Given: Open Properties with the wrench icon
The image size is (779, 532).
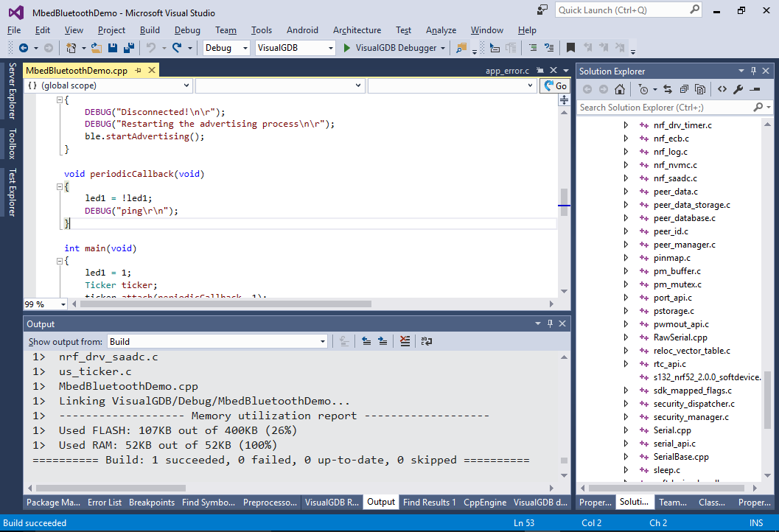Looking at the screenshot, I should tap(738, 89).
